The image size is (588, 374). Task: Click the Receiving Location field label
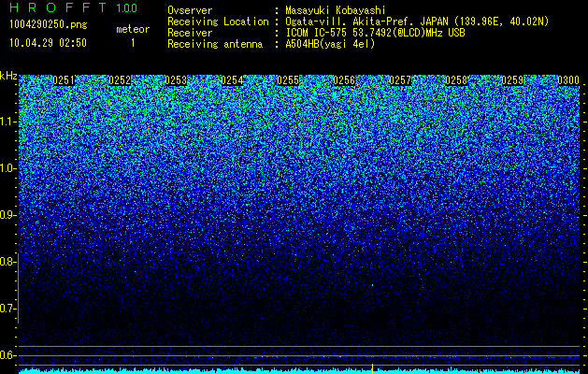[x=218, y=22]
